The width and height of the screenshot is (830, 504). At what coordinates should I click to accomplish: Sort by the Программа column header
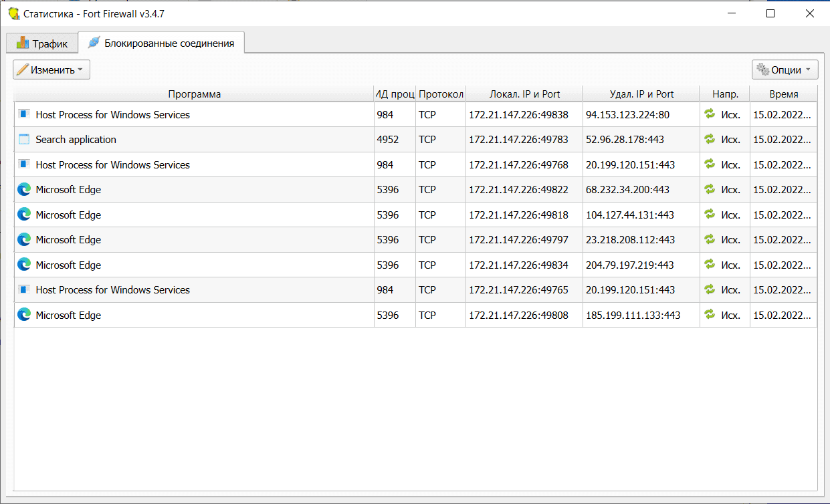[194, 94]
